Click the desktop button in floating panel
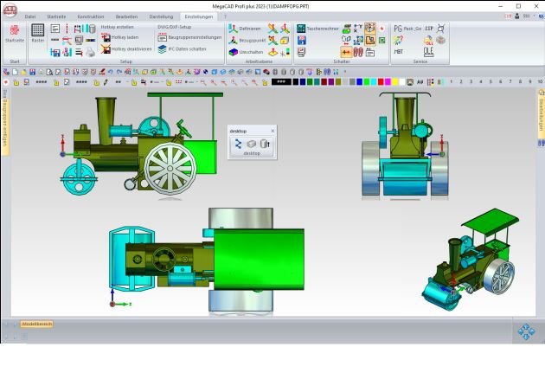 251,152
